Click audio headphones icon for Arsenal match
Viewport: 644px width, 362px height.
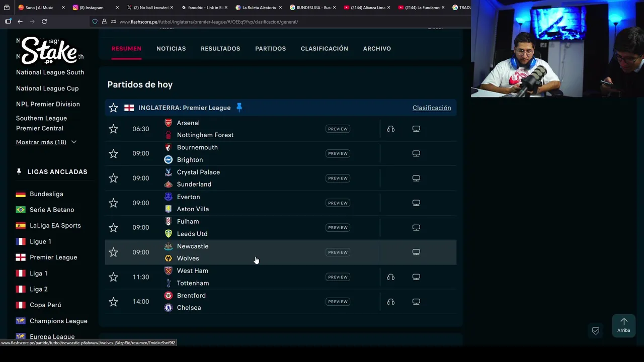tap(390, 129)
